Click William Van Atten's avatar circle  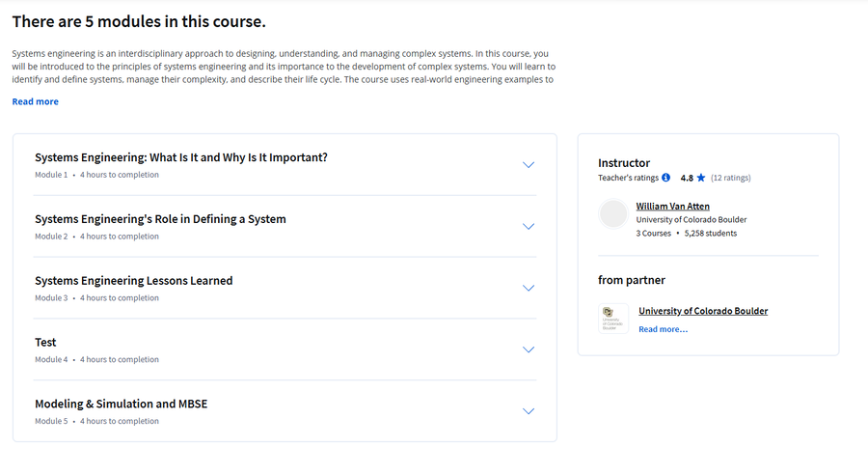pyautogui.click(x=613, y=214)
